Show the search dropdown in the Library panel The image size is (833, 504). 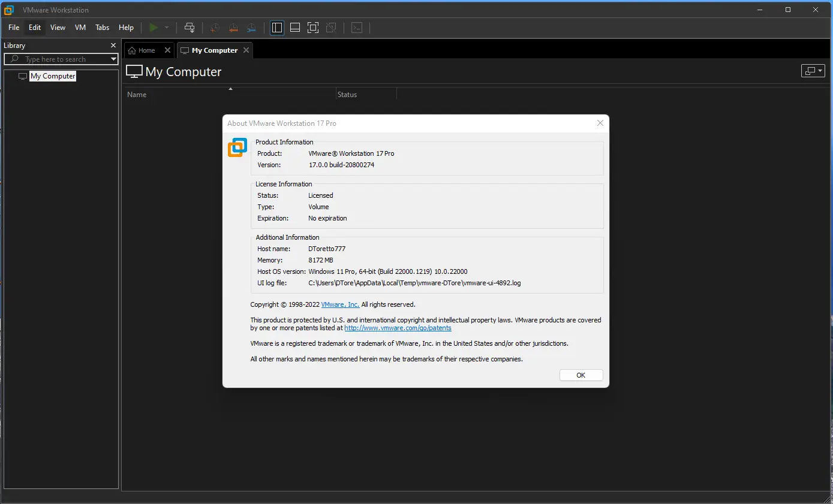113,59
